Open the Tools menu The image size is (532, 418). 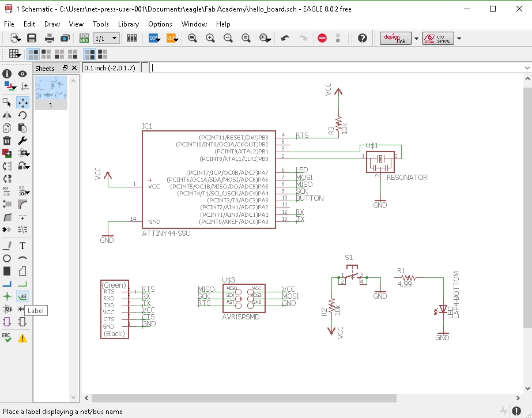pyautogui.click(x=100, y=24)
